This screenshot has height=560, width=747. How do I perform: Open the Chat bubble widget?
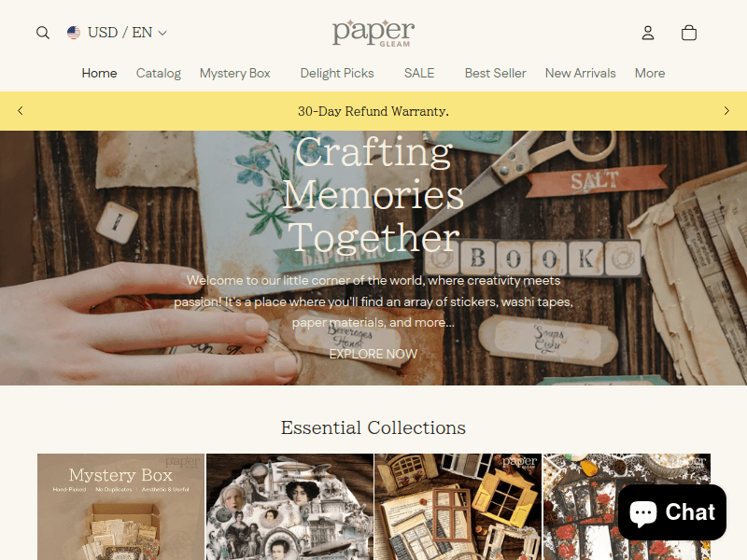pos(672,512)
